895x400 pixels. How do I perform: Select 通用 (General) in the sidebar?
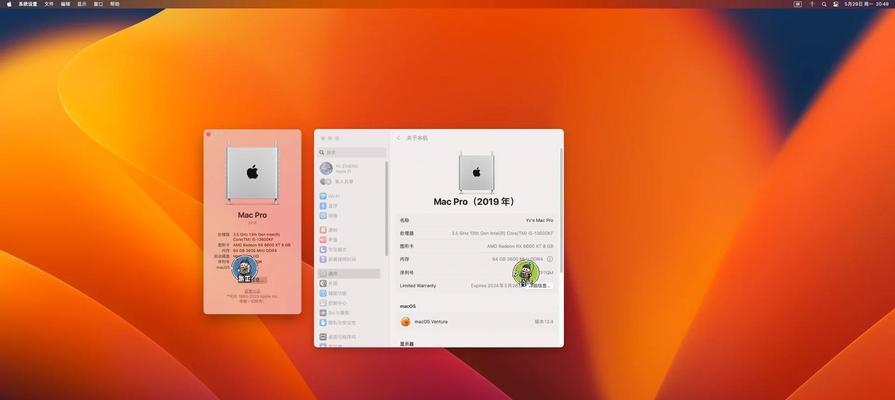pyautogui.click(x=349, y=273)
